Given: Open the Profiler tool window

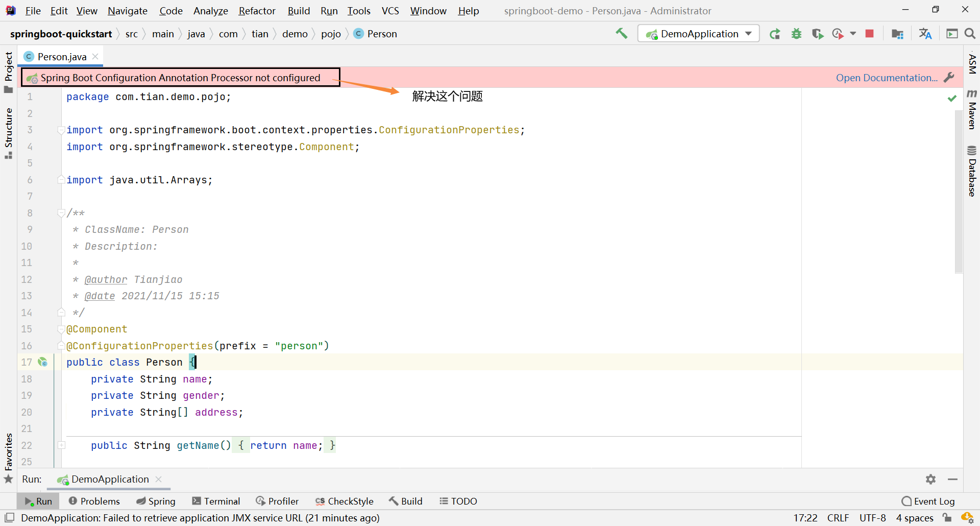Looking at the screenshot, I should coord(277,501).
